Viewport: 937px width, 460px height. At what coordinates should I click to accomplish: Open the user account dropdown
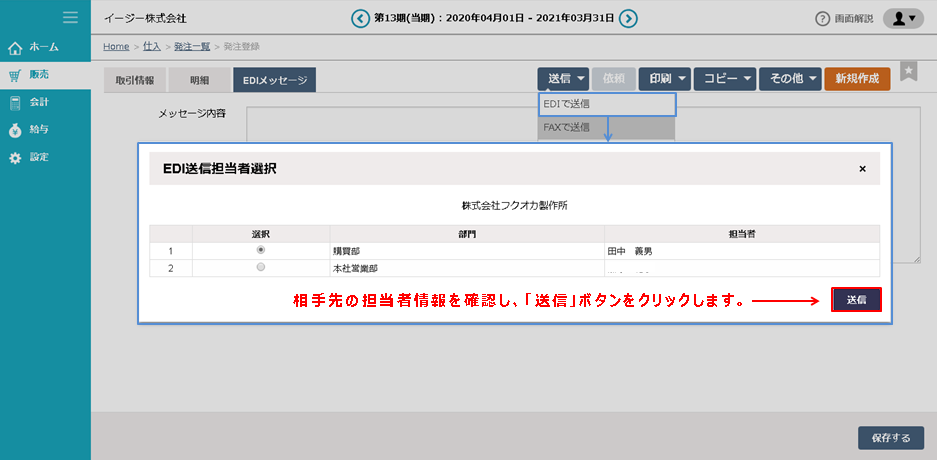pyautogui.click(x=902, y=18)
